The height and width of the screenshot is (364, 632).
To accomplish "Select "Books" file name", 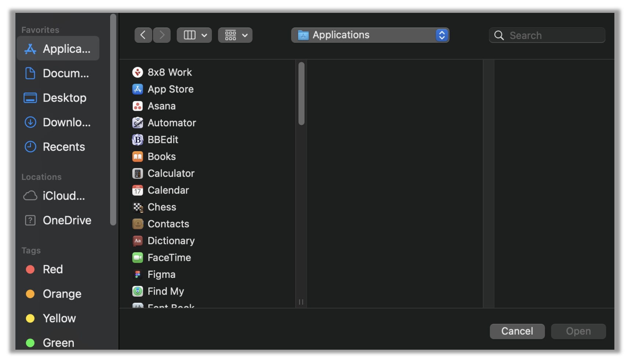I will [x=162, y=157].
